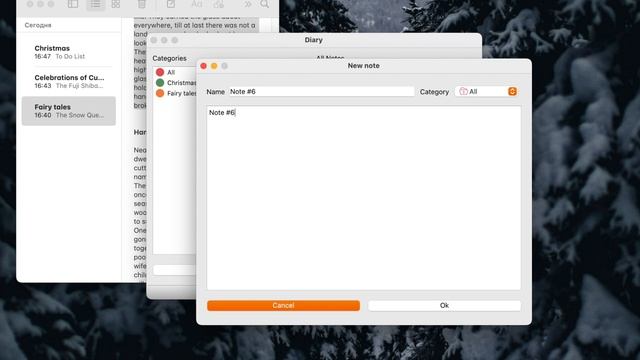Minimize the New note window
Viewport: 640px width, 360px height.
[x=214, y=66]
